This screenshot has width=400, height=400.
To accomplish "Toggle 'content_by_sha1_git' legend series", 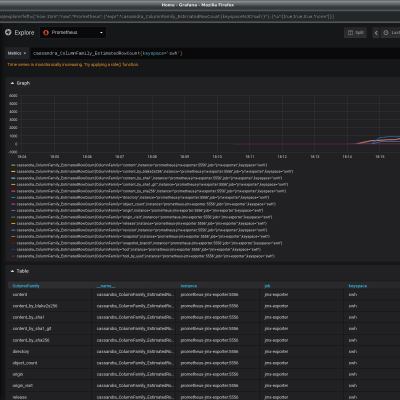I will point(152,185).
